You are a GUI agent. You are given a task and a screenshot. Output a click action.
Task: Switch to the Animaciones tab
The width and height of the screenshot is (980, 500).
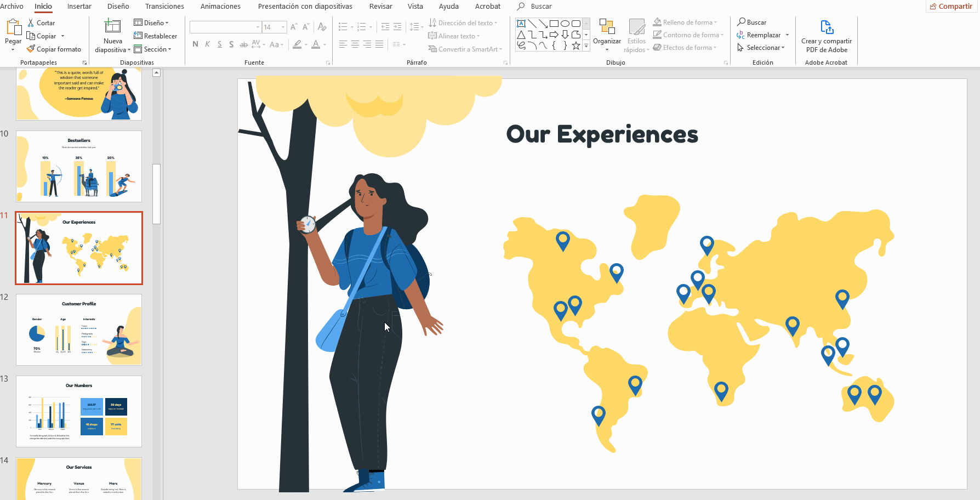(x=220, y=6)
